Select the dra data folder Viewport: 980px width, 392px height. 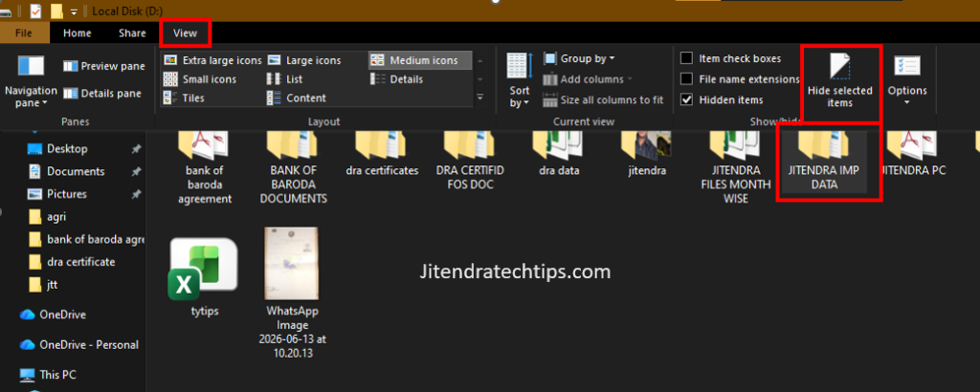(x=559, y=156)
